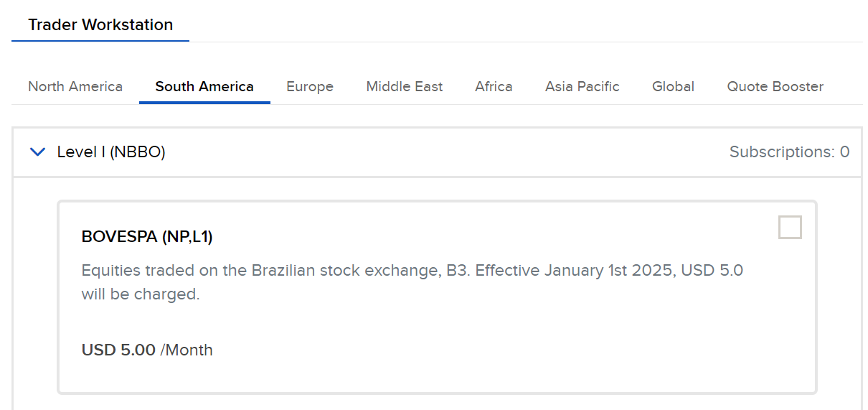Go to the Europe region tab
This screenshot has height=410, width=868.
(310, 87)
